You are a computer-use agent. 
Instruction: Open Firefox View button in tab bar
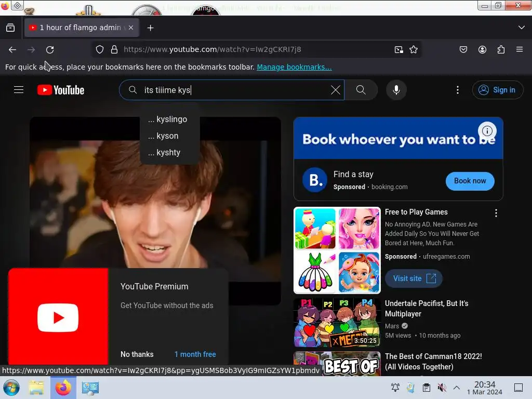(x=10, y=28)
